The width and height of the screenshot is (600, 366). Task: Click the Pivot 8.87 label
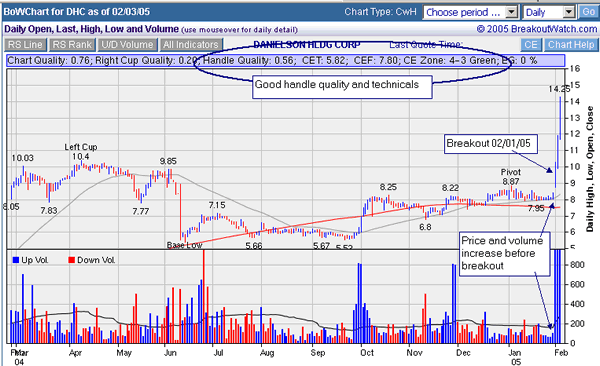click(511, 177)
